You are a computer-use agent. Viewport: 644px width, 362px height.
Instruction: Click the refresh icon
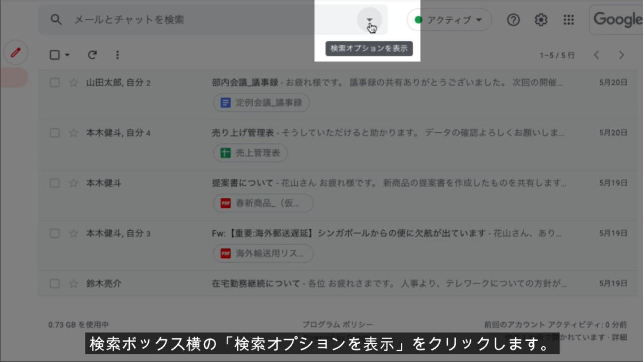(92, 55)
